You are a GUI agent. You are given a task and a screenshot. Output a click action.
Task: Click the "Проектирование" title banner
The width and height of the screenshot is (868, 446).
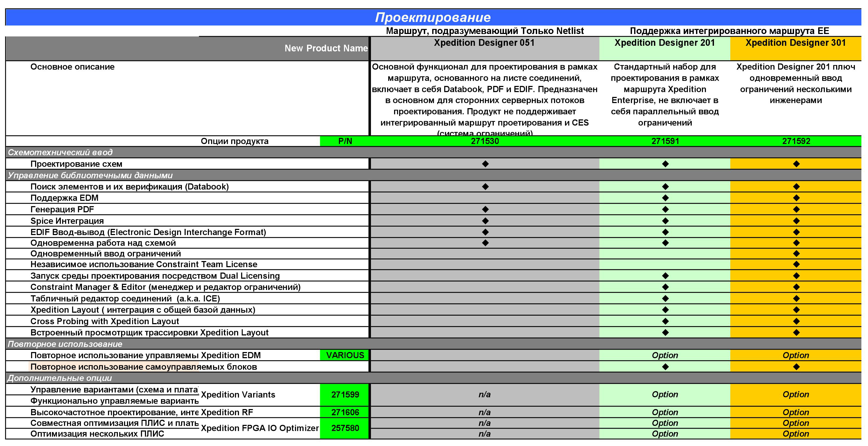[433, 17]
